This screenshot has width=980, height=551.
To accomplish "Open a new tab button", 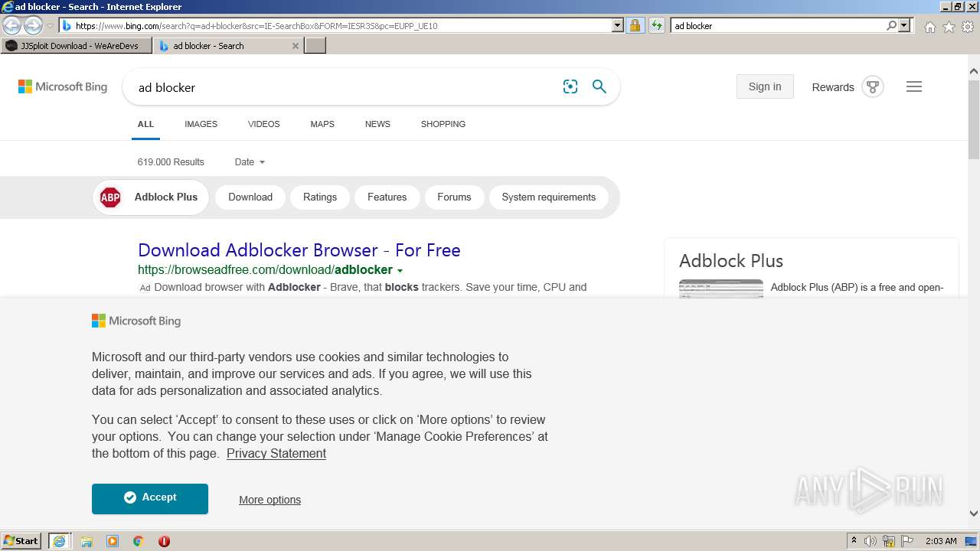I will coord(315,46).
